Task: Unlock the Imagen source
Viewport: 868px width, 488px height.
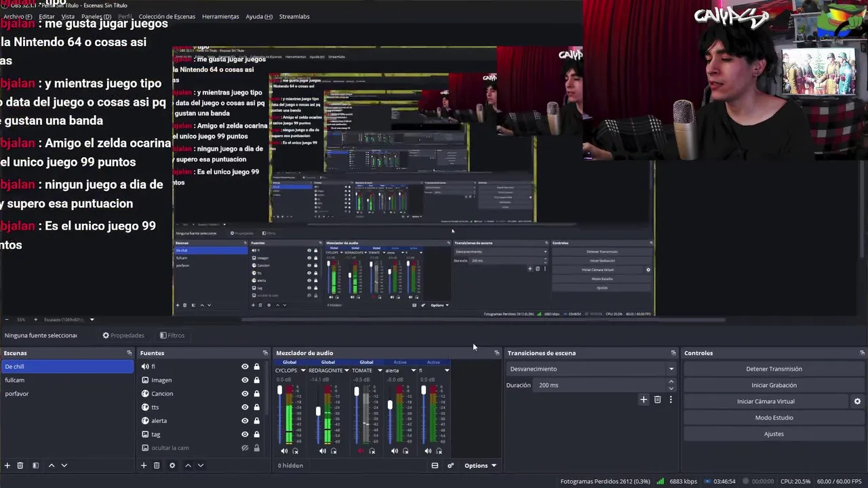Action: (x=256, y=380)
